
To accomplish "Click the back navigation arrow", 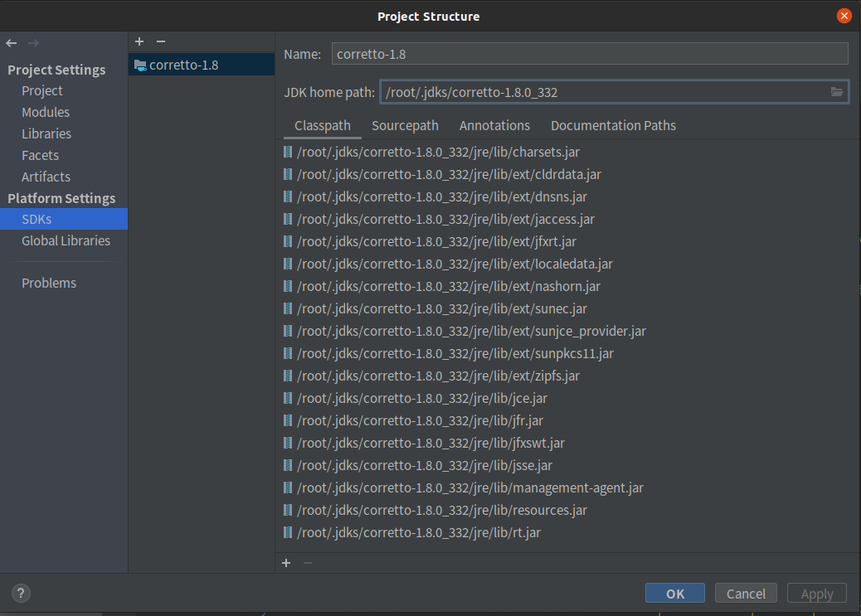I will point(12,43).
